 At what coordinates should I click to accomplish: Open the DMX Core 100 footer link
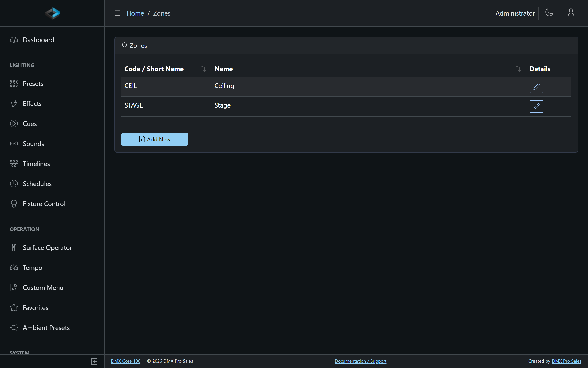[x=126, y=361]
